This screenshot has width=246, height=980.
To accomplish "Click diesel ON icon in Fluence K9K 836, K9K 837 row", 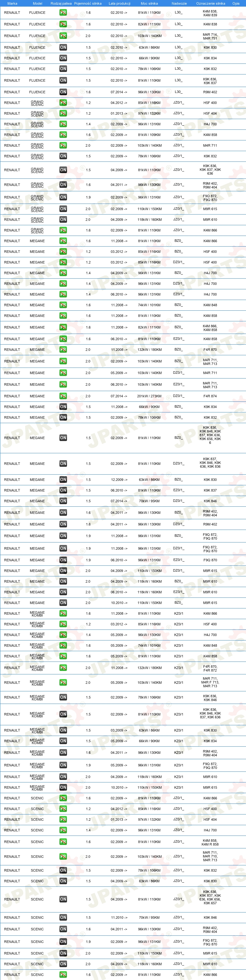I will pos(63,80).
